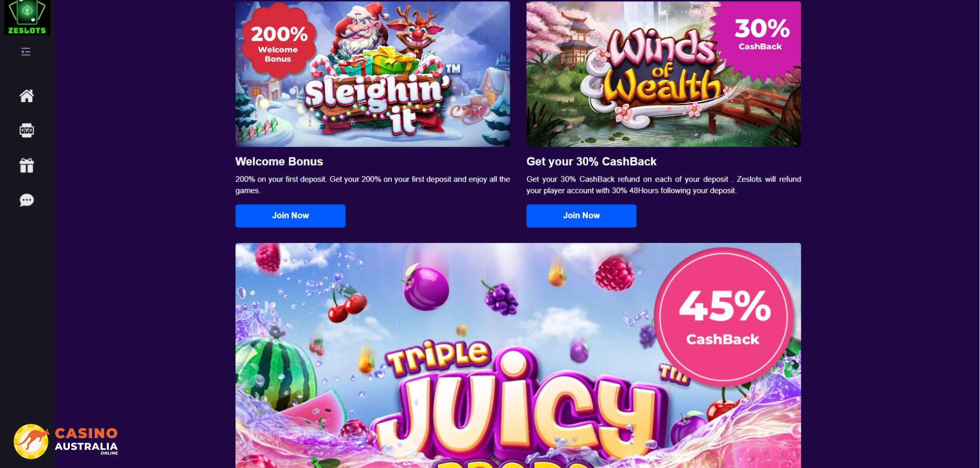980x468 pixels.
Task: Open the Triple Juicy Drops banner
Action: pos(518,356)
